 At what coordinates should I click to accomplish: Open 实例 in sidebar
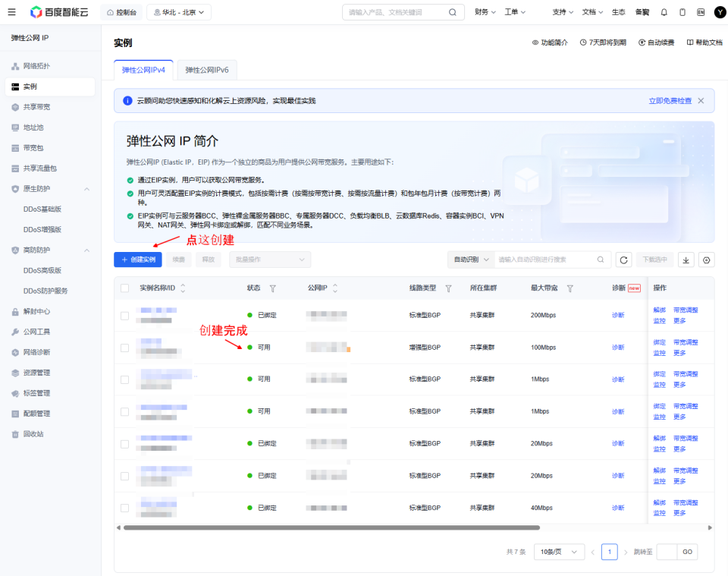[51, 87]
